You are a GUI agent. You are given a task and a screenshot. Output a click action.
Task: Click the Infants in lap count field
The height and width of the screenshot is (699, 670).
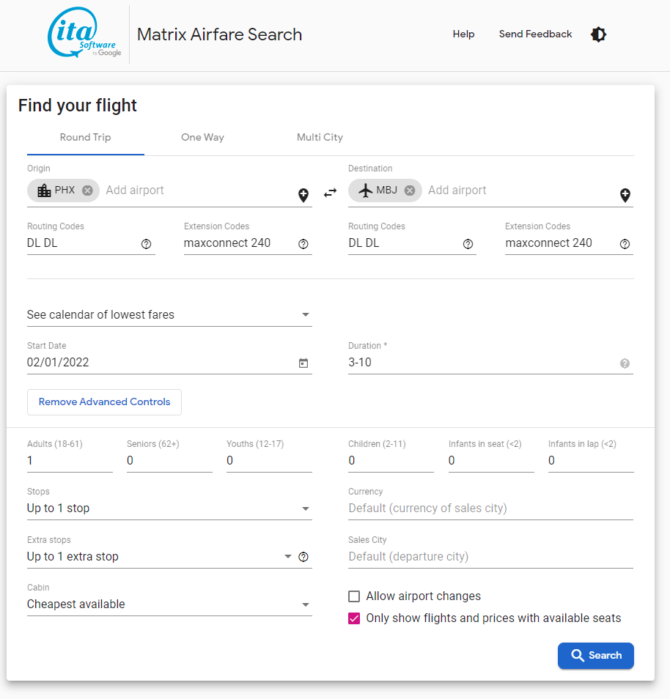pos(591,461)
